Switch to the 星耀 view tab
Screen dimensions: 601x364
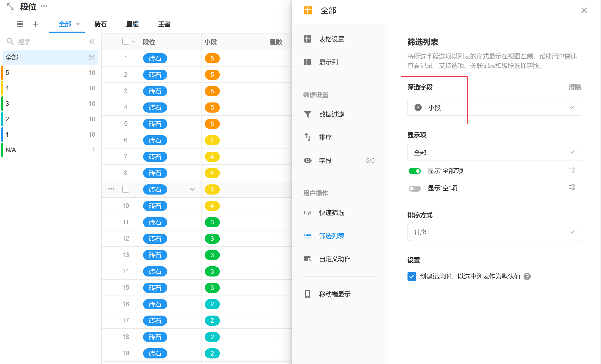132,24
